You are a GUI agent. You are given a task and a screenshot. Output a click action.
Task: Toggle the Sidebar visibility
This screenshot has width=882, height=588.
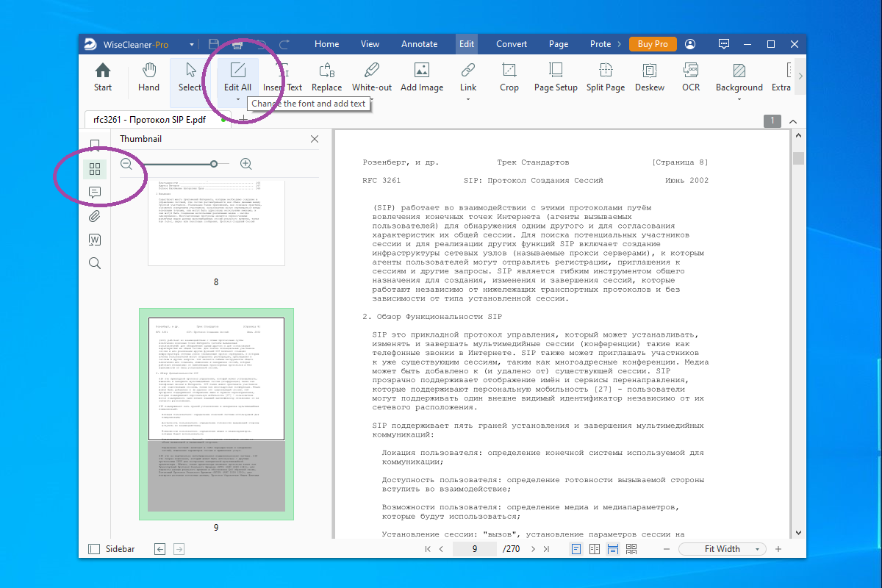[x=111, y=549]
